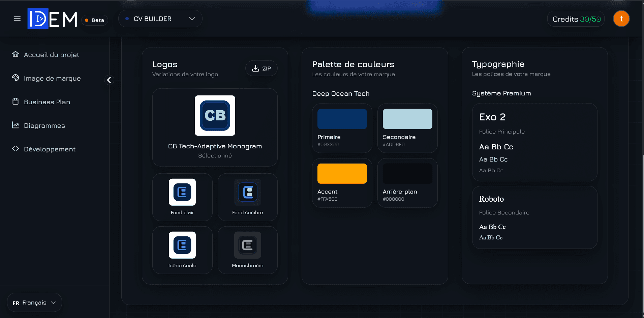This screenshot has width=644, height=318.
Task: Click the Roboto font name
Action: click(x=491, y=199)
